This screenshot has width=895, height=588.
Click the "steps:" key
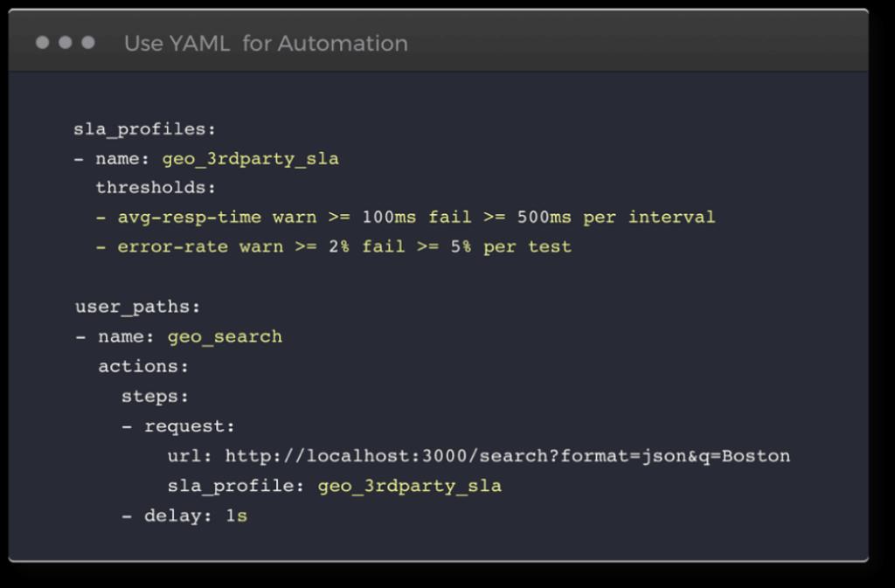155,396
